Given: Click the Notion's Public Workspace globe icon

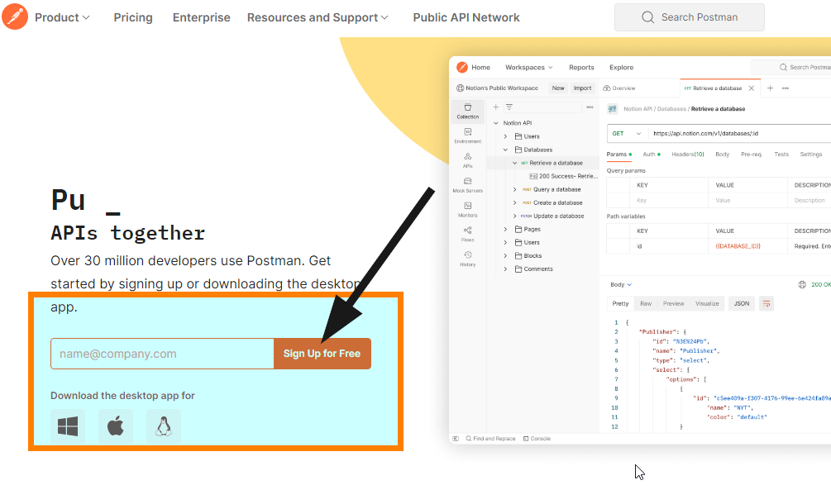Looking at the screenshot, I should pyautogui.click(x=460, y=88).
